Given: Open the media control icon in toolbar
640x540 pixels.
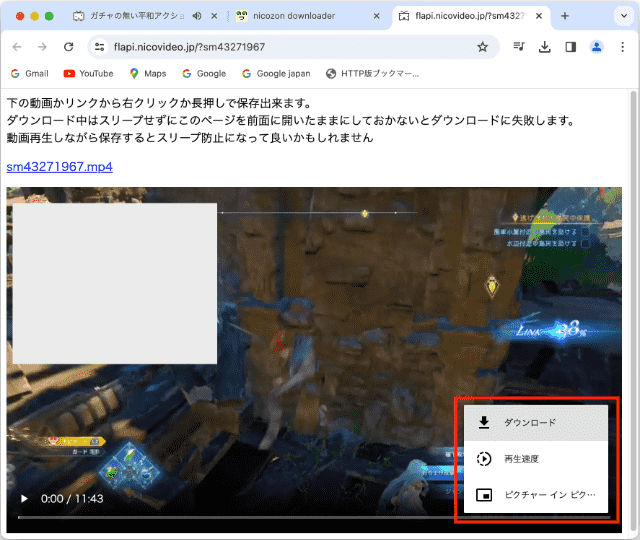Looking at the screenshot, I should [519, 47].
